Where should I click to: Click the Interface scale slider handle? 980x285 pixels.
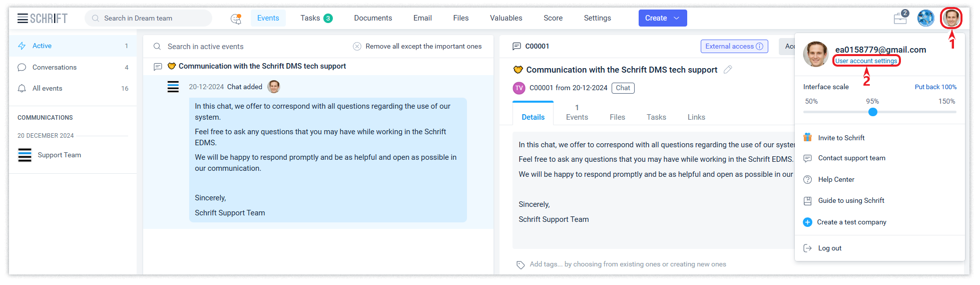(873, 112)
